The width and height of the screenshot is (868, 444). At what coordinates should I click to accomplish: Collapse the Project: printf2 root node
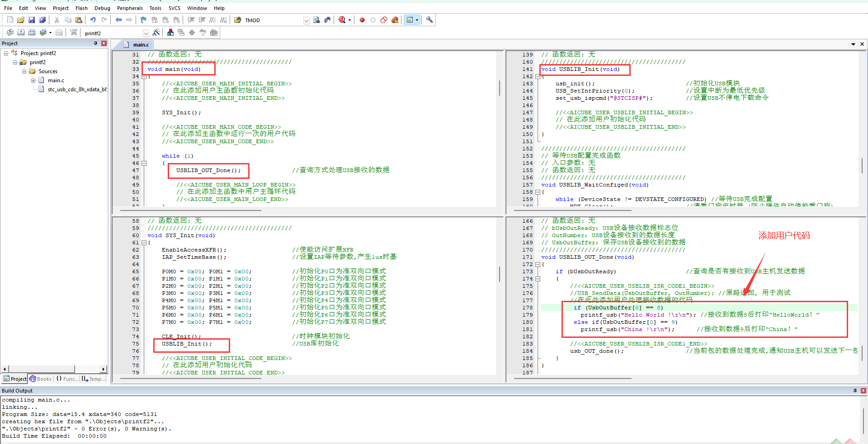tap(6, 53)
